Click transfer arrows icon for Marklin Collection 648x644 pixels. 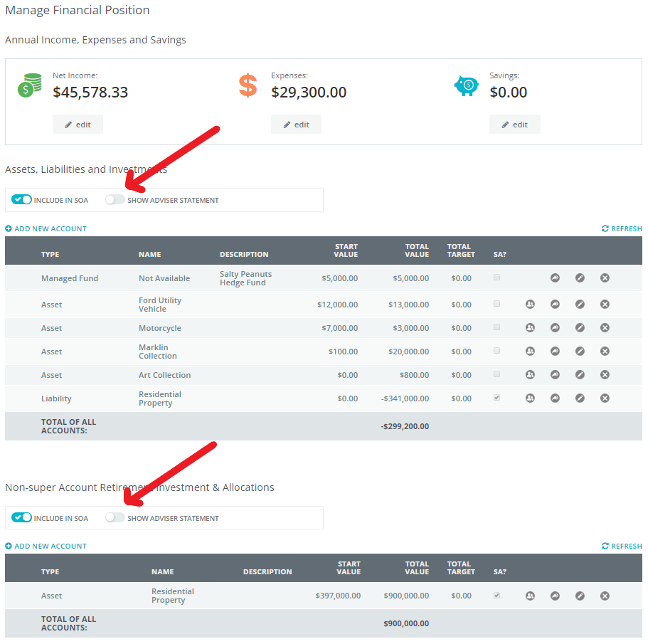[x=555, y=351]
